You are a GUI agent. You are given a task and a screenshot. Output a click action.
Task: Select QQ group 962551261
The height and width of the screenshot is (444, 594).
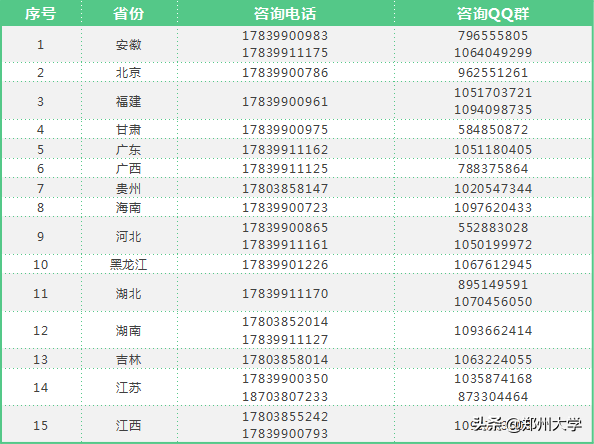(x=493, y=72)
